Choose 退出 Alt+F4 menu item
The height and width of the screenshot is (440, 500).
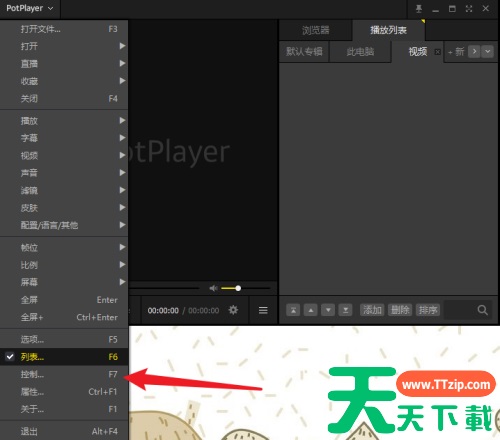[x=64, y=431]
